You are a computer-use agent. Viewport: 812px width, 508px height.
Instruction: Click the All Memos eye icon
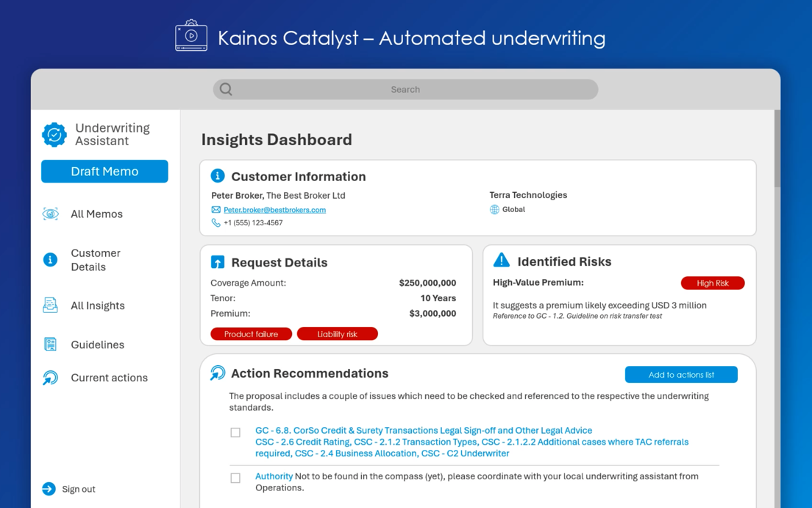(x=50, y=214)
